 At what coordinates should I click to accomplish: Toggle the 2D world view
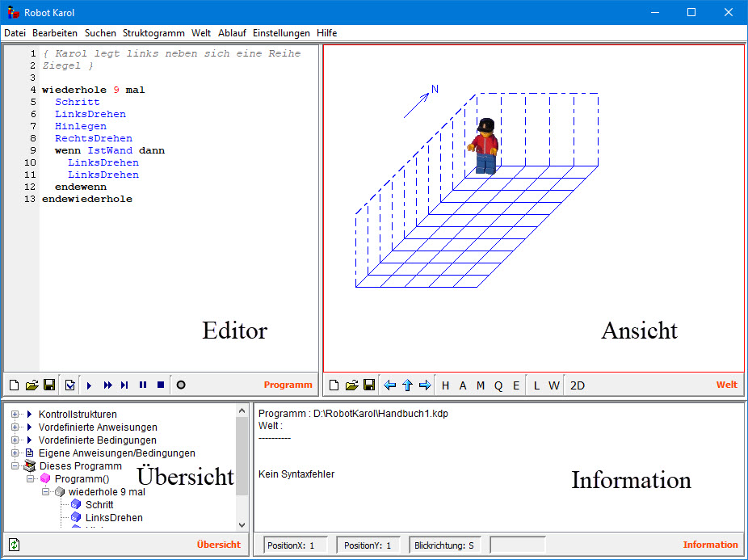pos(578,385)
